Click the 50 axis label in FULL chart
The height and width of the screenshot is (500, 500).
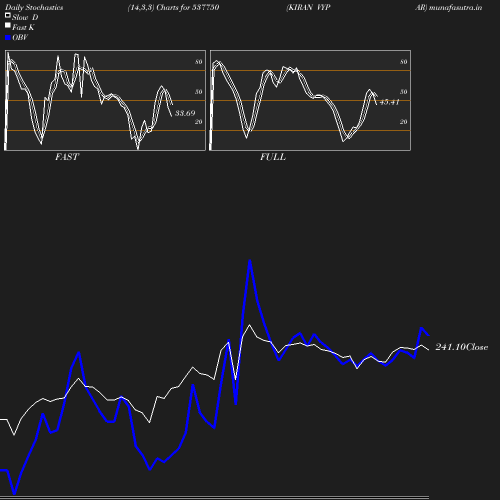[404, 92]
